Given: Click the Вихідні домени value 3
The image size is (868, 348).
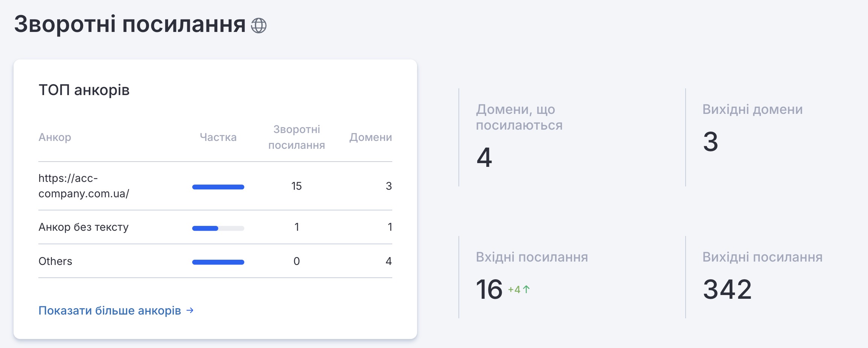Looking at the screenshot, I should click(x=710, y=142).
